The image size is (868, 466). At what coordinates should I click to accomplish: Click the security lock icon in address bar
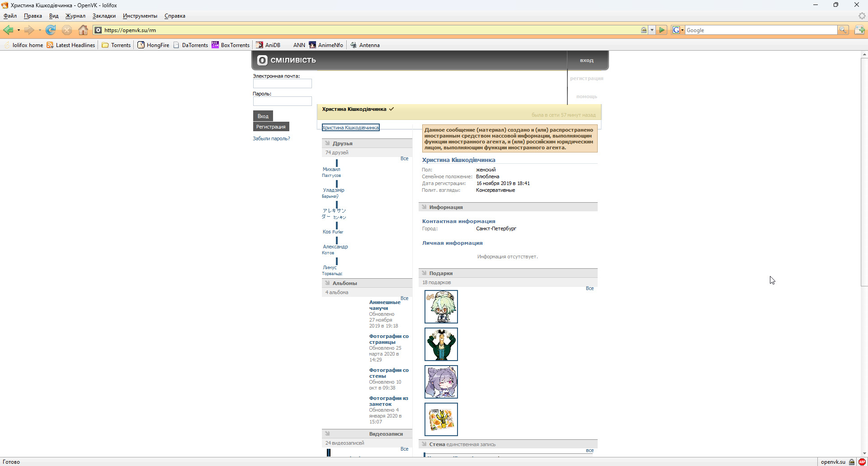coord(644,30)
